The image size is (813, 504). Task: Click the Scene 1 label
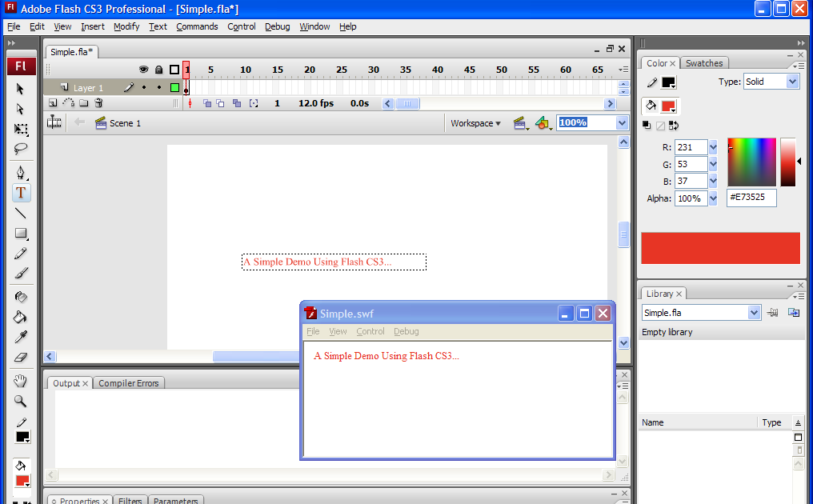(x=125, y=123)
